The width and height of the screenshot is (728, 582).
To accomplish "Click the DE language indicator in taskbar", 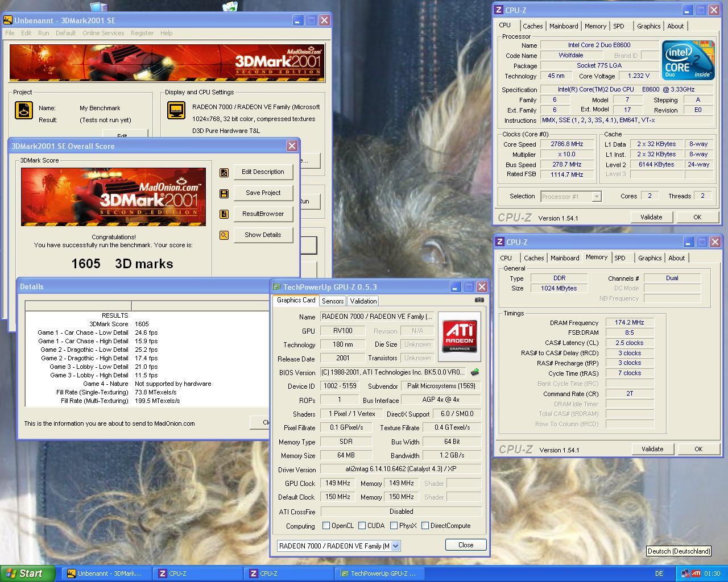I will pyautogui.click(x=659, y=573).
